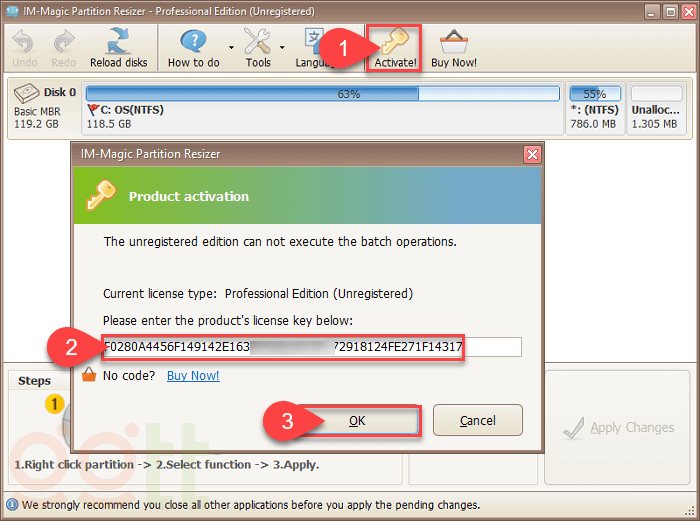Select the Disk 0 drive icon
Image resolution: width=700 pixels, height=521 pixels.
pos(28,93)
